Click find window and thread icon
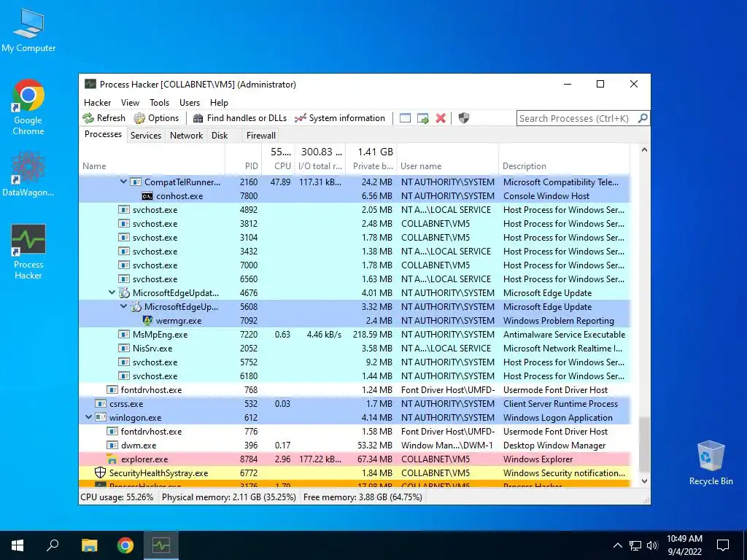This screenshot has height=560, width=747. [422, 118]
